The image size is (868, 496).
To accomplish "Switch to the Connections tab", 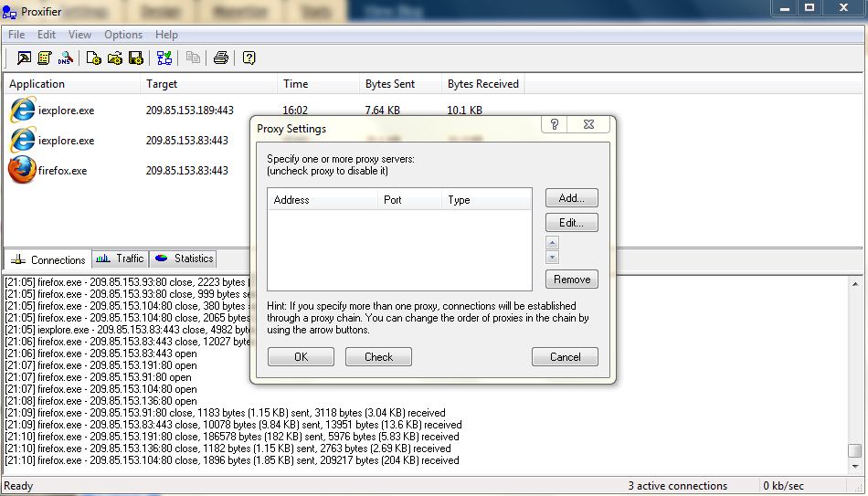I will coord(48,259).
